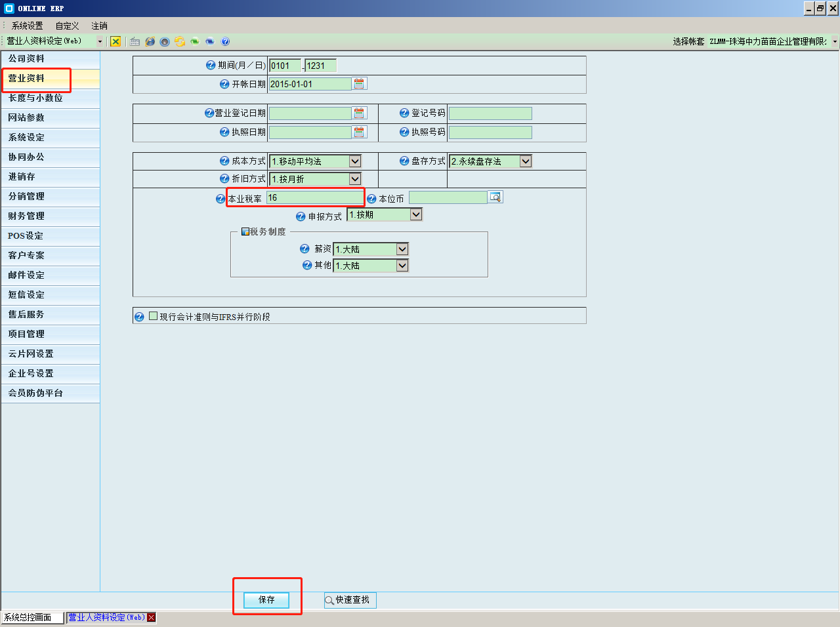This screenshot has height=627, width=840.
Task: Expand the 盘存方式 dropdown
Action: point(526,161)
